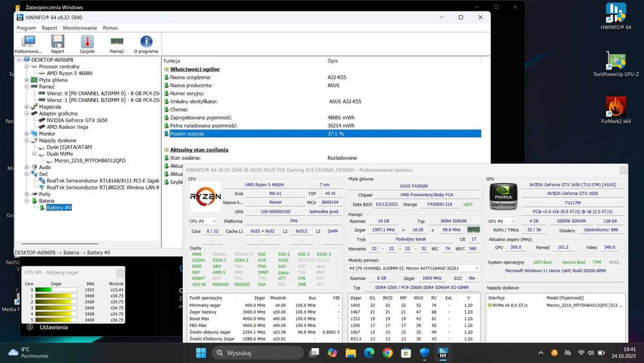This screenshot has height=363, width=644.
Task: Select Battery #0 tree item
Action: 59,208
